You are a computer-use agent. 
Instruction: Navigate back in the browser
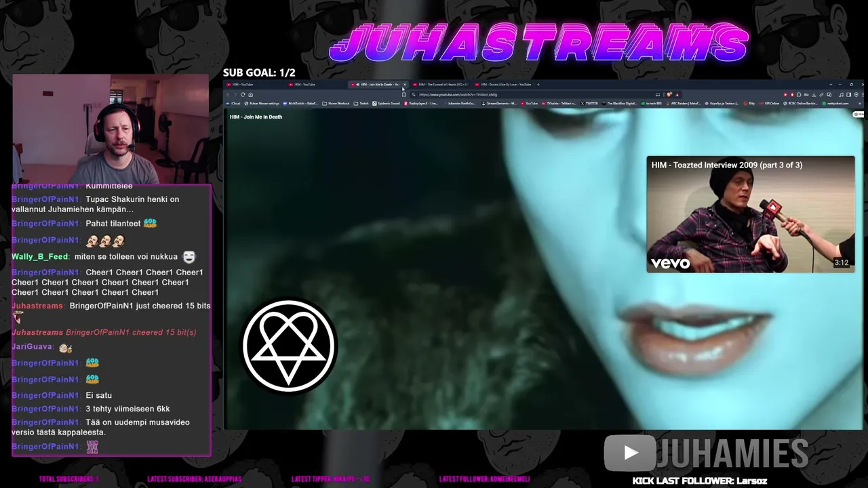[229, 95]
